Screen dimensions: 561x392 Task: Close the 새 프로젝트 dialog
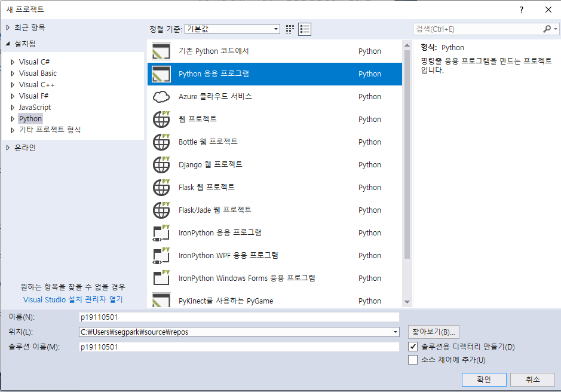(x=548, y=10)
